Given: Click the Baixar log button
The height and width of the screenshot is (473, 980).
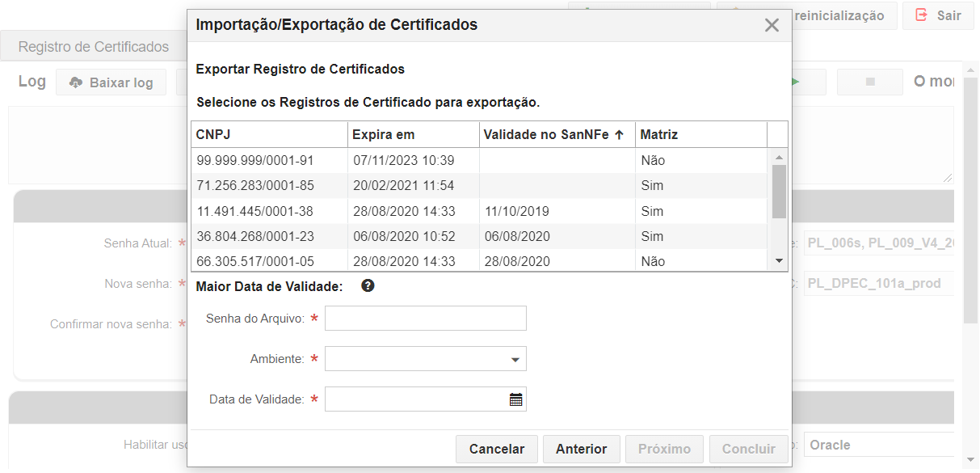Looking at the screenshot, I should click(x=111, y=82).
